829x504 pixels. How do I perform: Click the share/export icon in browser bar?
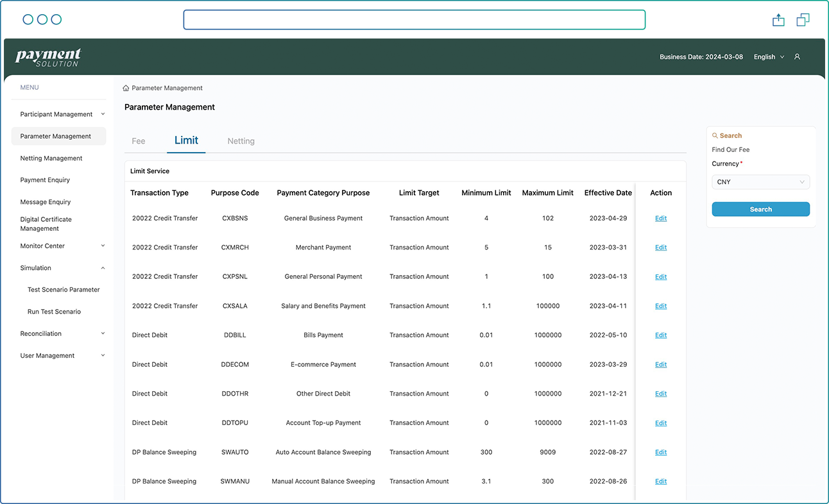pyautogui.click(x=778, y=20)
